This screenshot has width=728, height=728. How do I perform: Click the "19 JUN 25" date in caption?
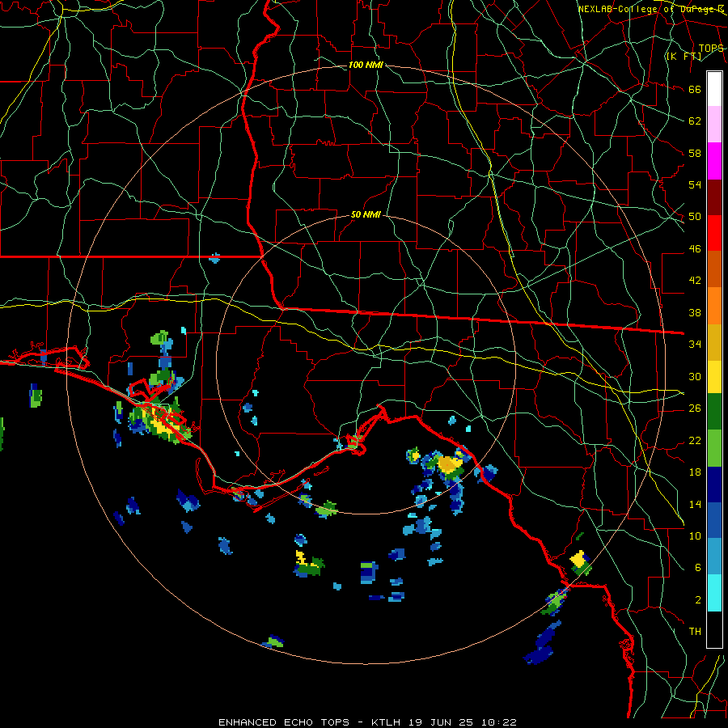(x=442, y=722)
